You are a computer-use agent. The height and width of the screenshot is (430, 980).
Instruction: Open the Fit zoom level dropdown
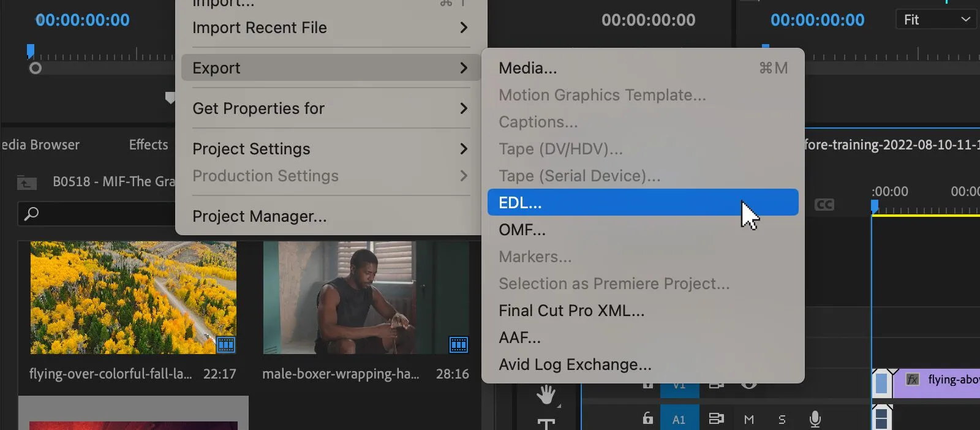click(x=937, y=20)
